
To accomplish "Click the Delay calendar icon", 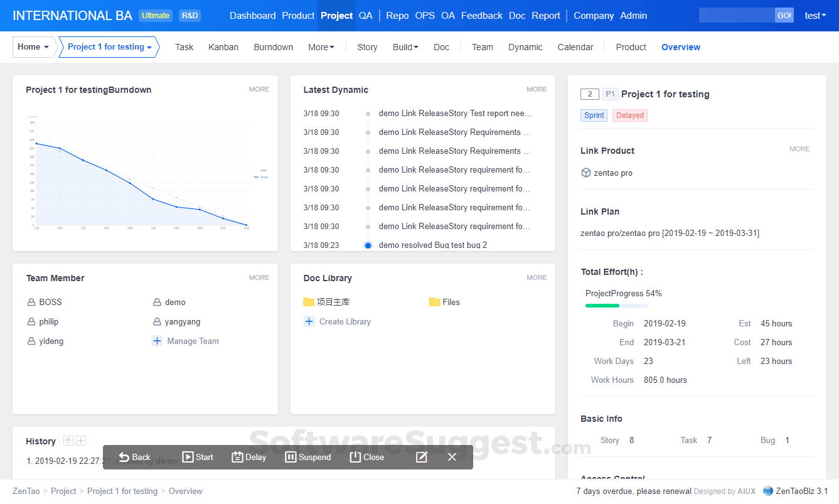I will coord(237,457).
